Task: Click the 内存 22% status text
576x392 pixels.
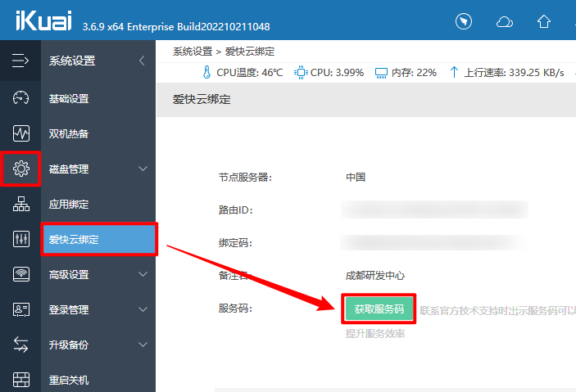Action: coord(414,72)
